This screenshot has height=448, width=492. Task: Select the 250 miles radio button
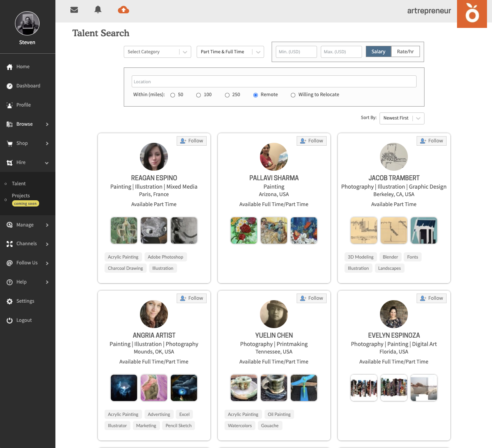click(x=227, y=95)
